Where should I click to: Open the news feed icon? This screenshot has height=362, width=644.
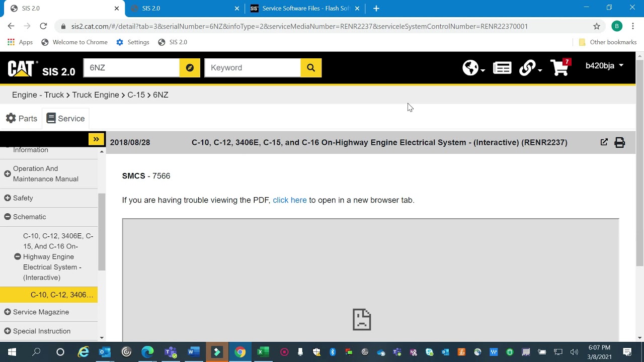[502, 68]
